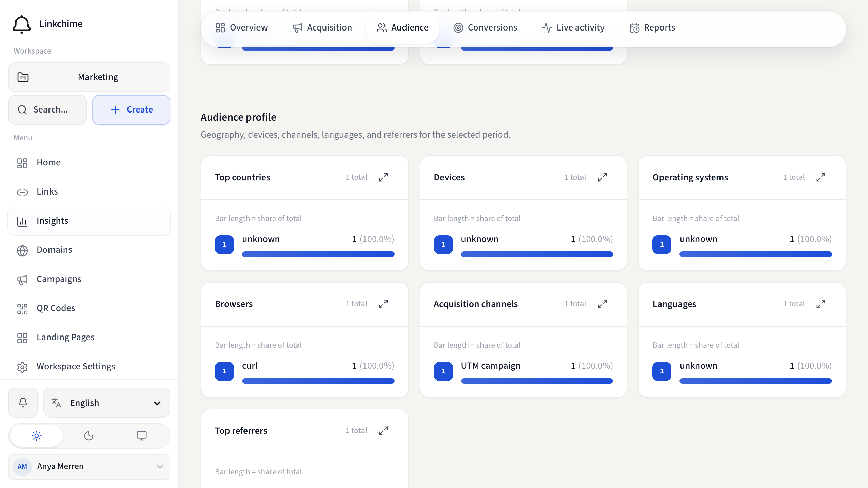Click the Workspace Settings gear icon
The width and height of the screenshot is (868, 488).
(22, 367)
